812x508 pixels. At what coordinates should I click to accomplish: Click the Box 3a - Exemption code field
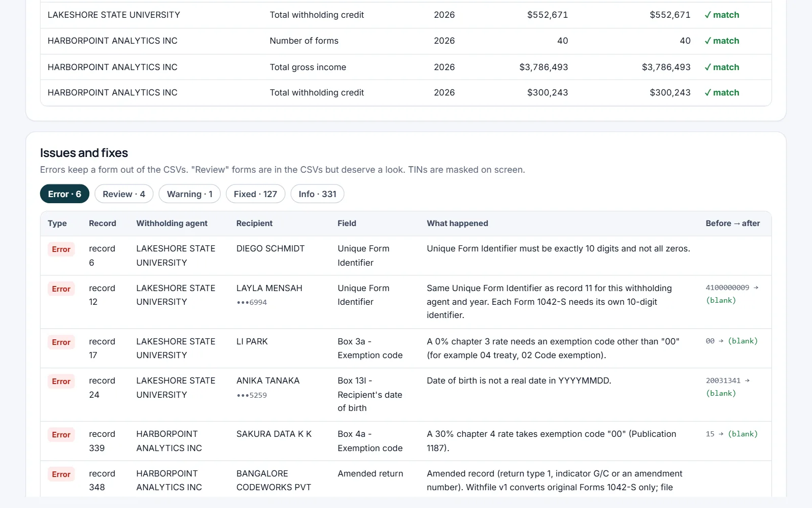[370, 348]
